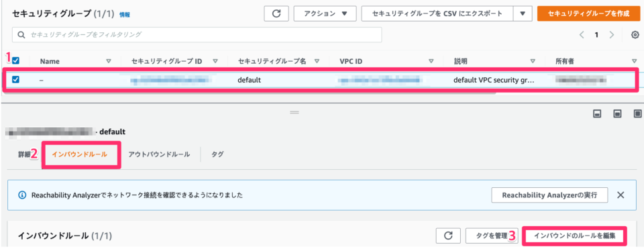Click the 説明 column header
Screen dimensions: 644x249
tap(460, 61)
